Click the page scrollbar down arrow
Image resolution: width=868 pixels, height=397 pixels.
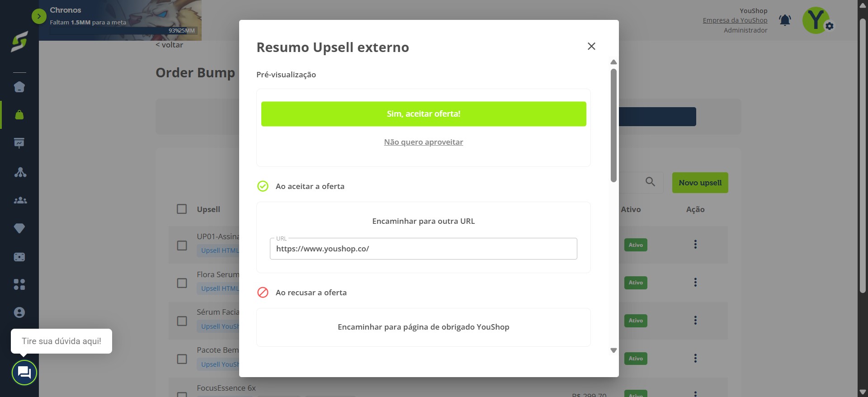pyautogui.click(x=863, y=392)
